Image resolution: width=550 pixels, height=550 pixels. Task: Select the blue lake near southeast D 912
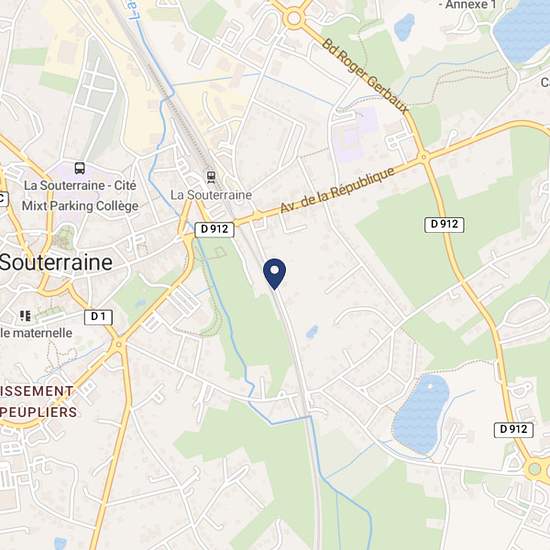coord(421,414)
